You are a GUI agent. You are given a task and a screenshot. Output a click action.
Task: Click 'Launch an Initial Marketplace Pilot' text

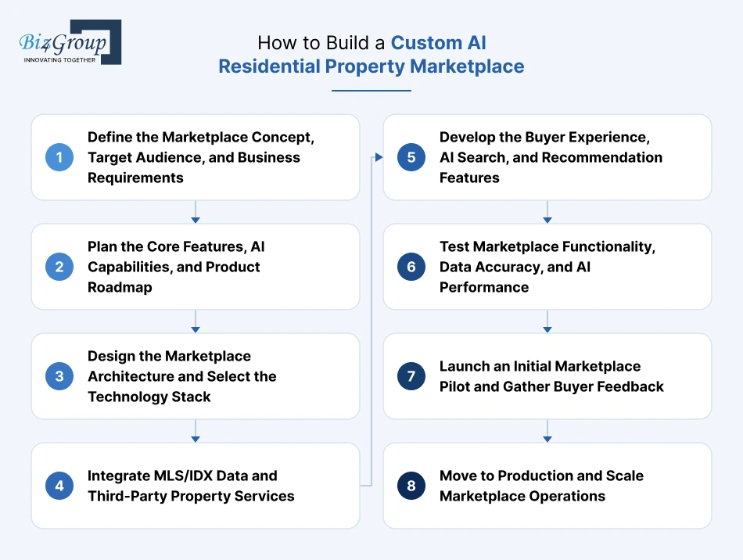click(551, 376)
